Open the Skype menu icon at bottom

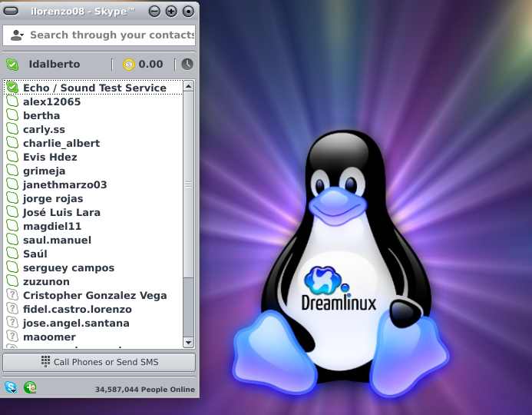[x=11, y=387]
